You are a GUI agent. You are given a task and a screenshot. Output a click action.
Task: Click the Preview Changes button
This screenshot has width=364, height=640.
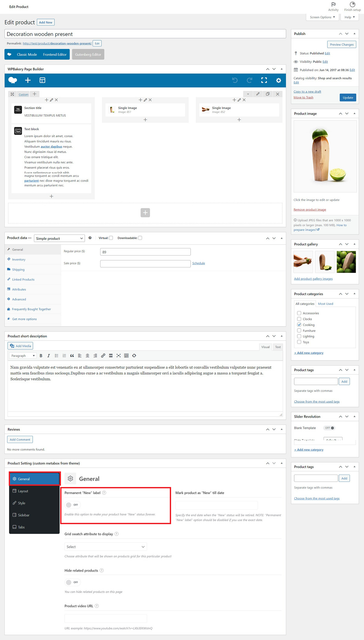pos(342,44)
